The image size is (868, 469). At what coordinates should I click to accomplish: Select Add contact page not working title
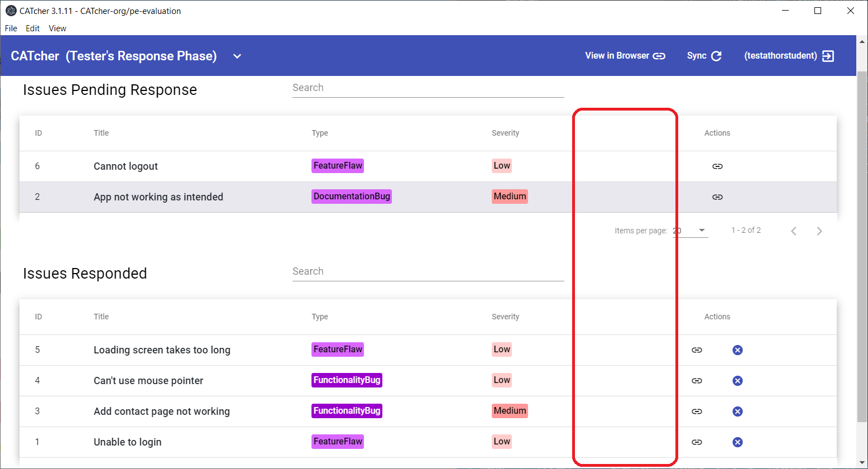click(162, 411)
